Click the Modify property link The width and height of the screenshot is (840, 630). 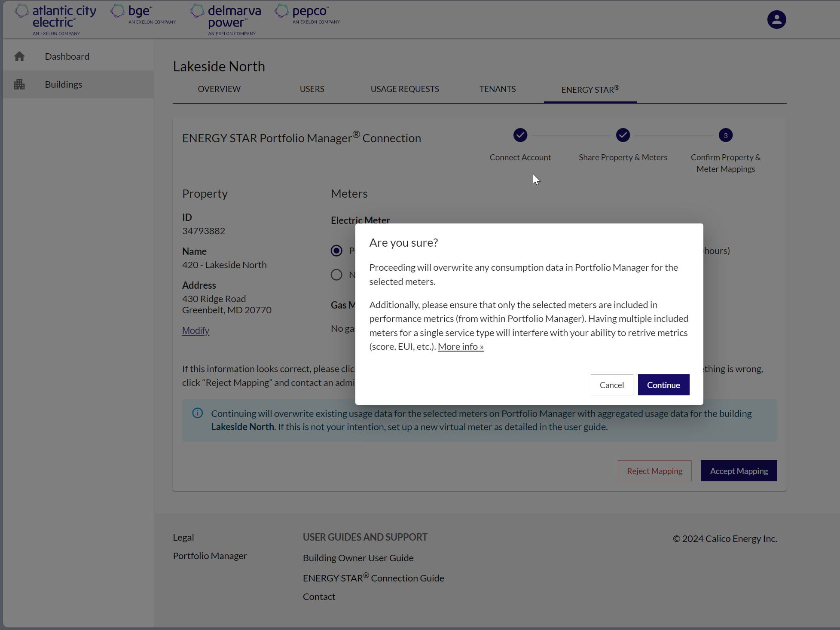(195, 330)
